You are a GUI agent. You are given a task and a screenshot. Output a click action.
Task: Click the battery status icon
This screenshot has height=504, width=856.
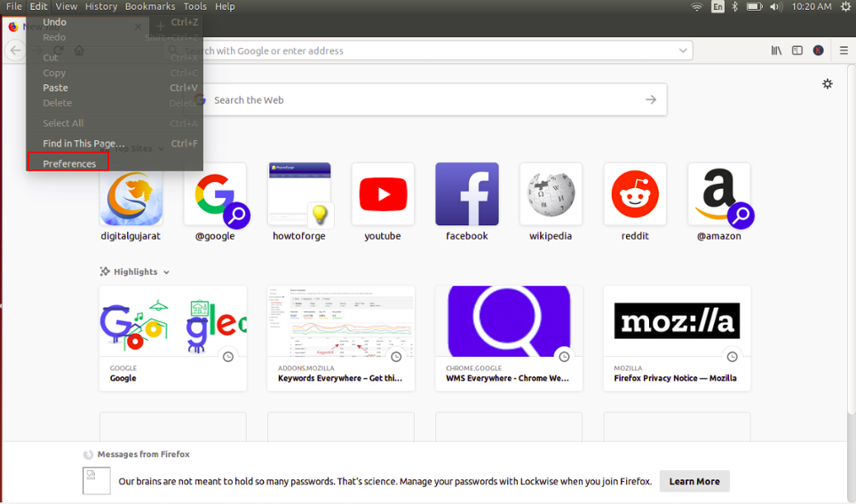[754, 6]
